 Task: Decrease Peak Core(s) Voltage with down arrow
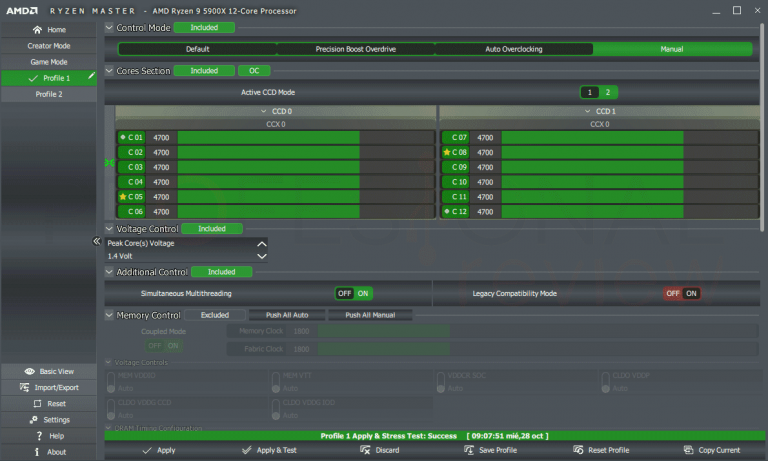coord(262,256)
